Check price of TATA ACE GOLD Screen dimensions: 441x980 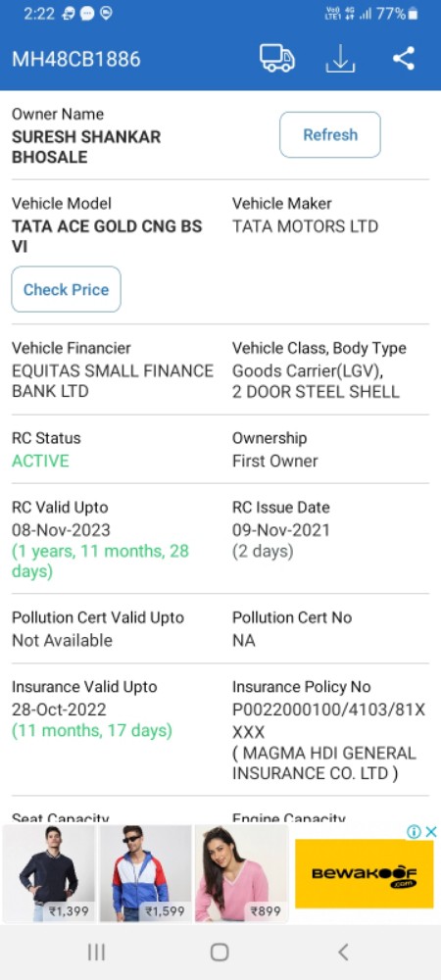click(67, 289)
